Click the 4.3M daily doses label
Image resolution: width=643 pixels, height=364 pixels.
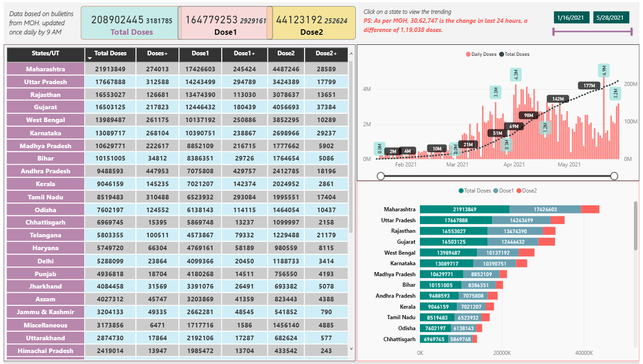(x=516, y=75)
